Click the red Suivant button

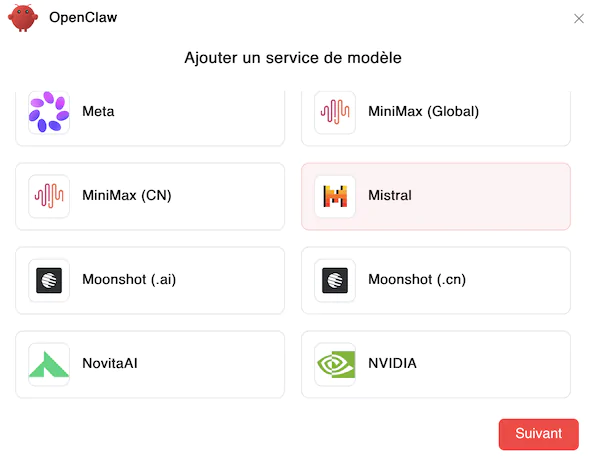[x=538, y=434]
